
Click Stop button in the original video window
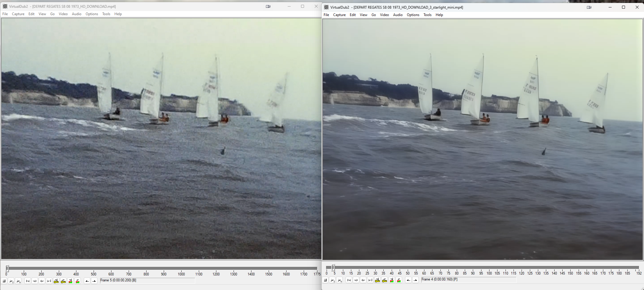(x=4, y=281)
